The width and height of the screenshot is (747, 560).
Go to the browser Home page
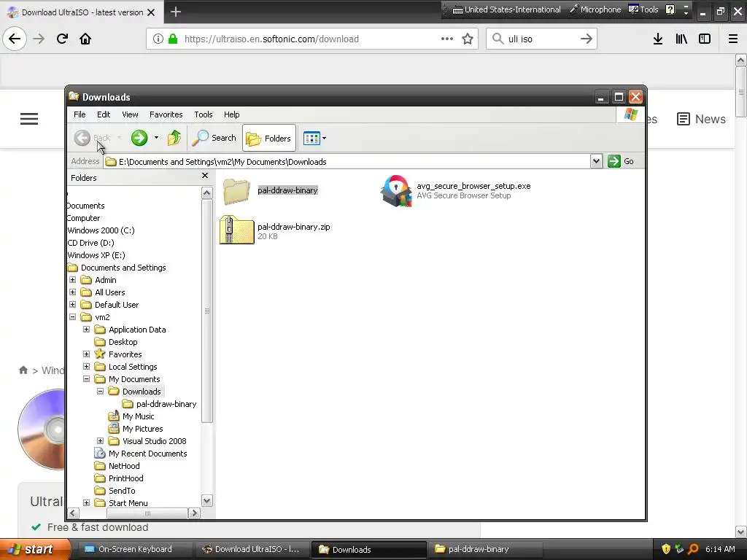85,39
